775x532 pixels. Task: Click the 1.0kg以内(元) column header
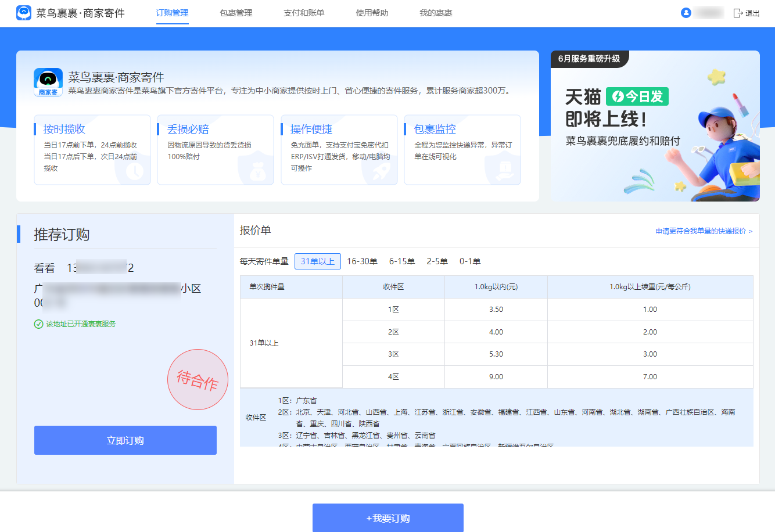pos(496,287)
